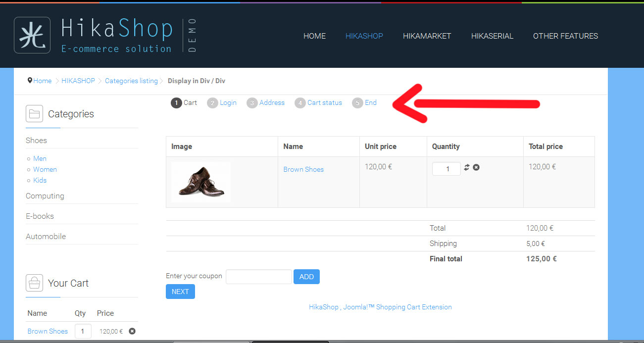This screenshot has width=644, height=343.
Task: Select step 2 circle beside Login
Action: [x=212, y=103]
